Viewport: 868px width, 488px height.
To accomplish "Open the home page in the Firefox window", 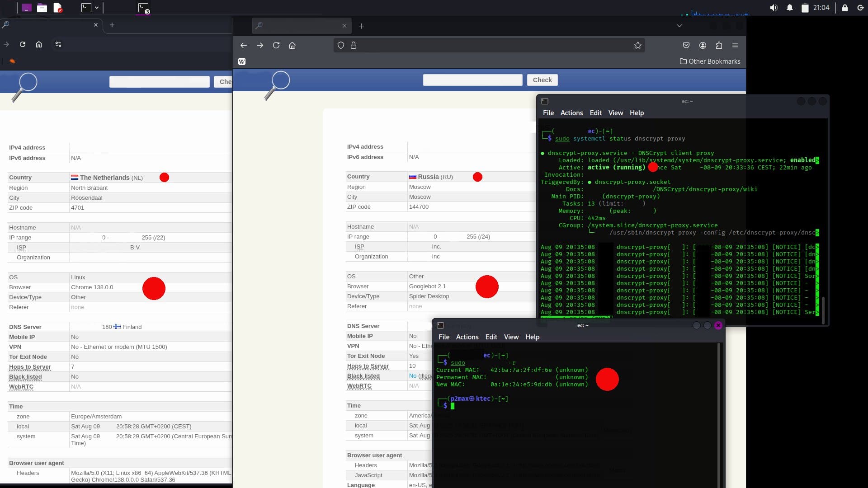I will (292, 45).
